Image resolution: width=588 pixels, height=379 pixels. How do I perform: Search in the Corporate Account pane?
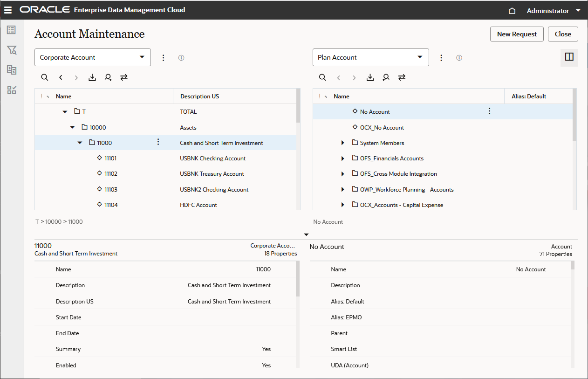pos(45,77)
